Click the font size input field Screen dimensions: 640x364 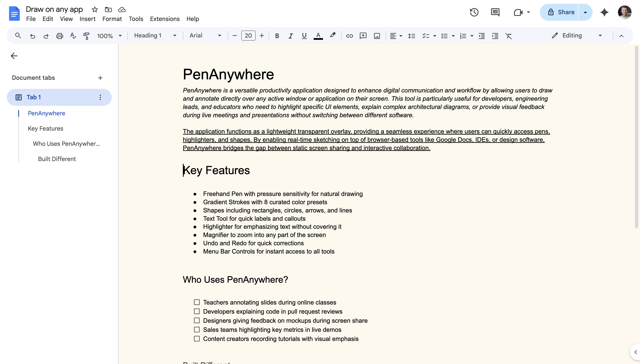(x=248, y=36)
